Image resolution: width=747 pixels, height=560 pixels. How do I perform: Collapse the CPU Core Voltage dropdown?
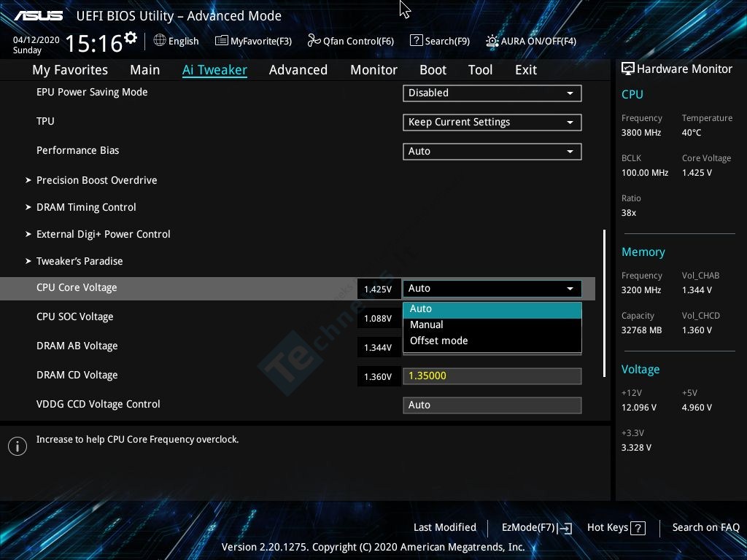coord(492,289)
